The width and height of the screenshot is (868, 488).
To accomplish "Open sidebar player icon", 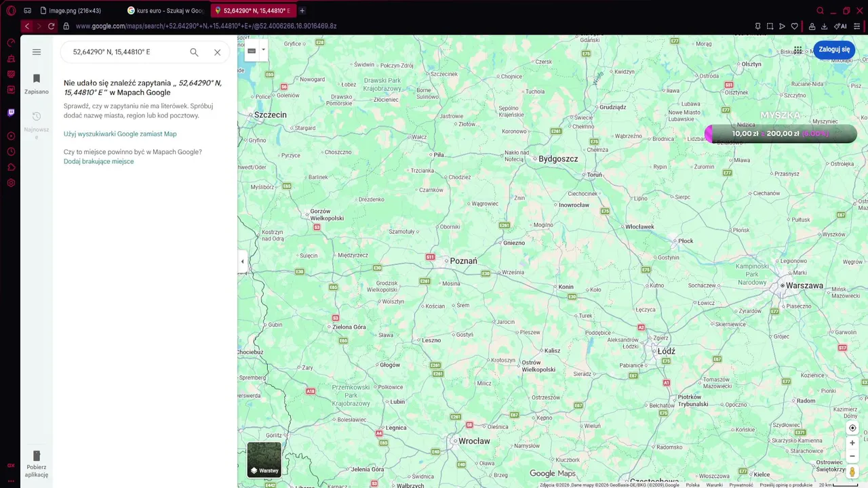I will [11, 136].
